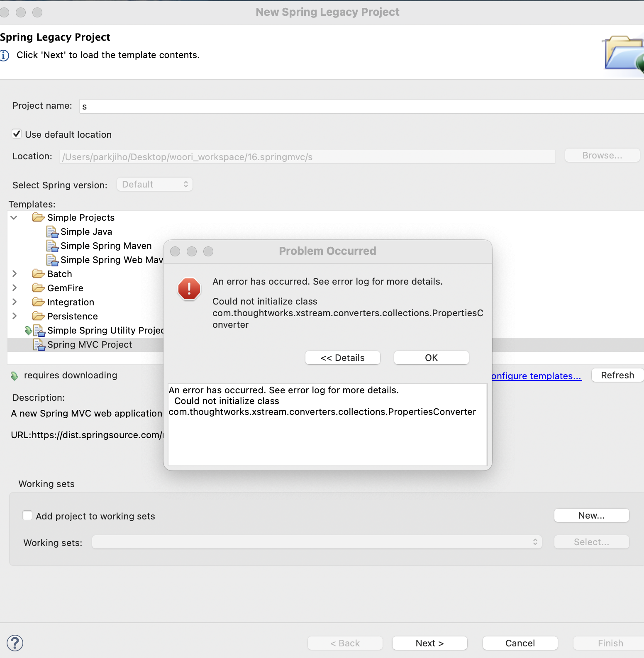Image resolution: width=644 pixels, height=658 pixels.
Task: Click the GemFire folder icon
Action: 38,288
